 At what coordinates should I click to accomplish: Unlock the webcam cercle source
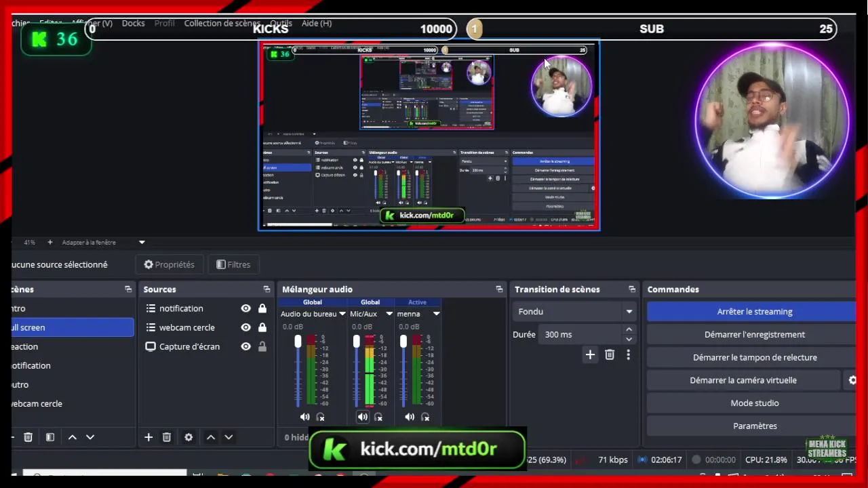click(x=262, y=327)
